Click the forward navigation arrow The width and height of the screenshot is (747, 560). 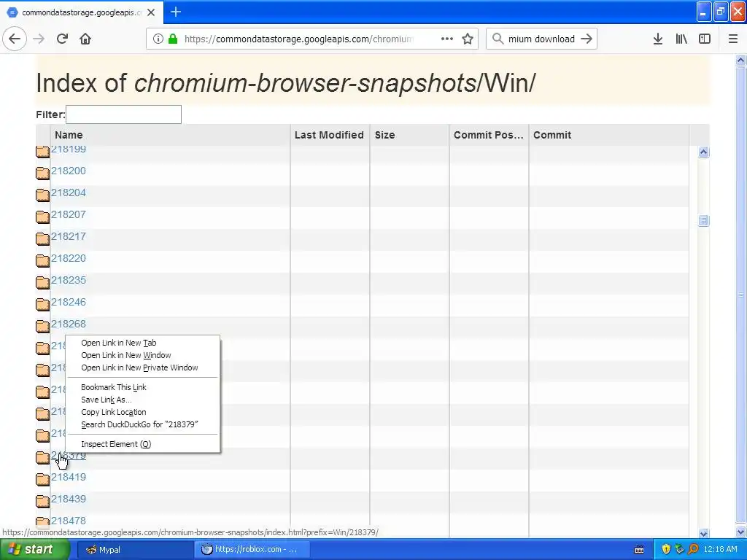tap(39, 39)
